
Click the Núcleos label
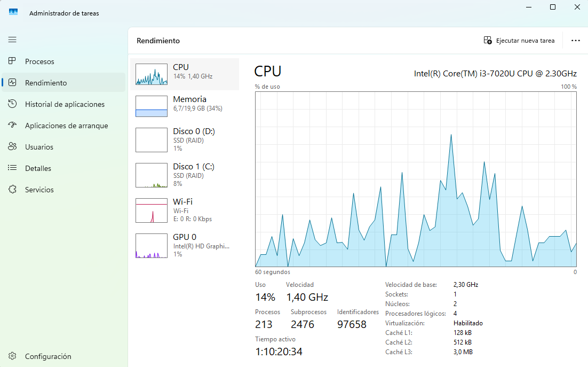pyautogui.click(x=398, y=304)
